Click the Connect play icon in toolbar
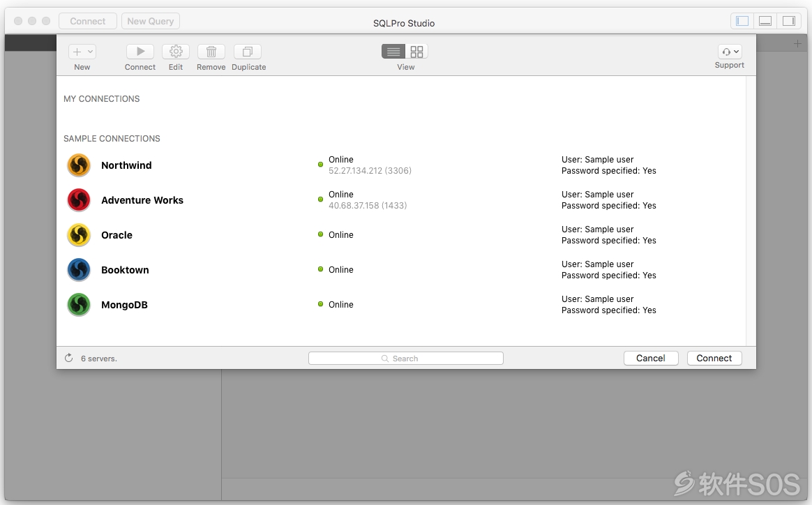Screen dimensions: 812x505 click(140, 52)
